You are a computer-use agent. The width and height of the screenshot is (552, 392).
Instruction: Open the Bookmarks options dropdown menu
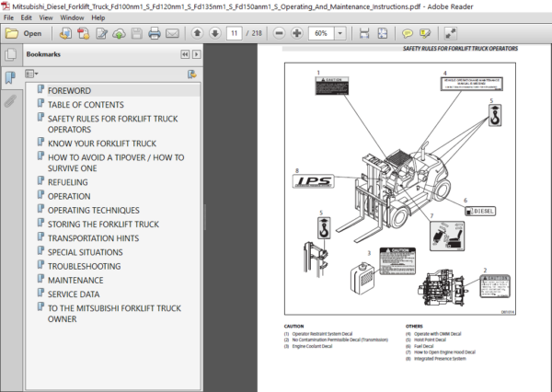[31, 74]
